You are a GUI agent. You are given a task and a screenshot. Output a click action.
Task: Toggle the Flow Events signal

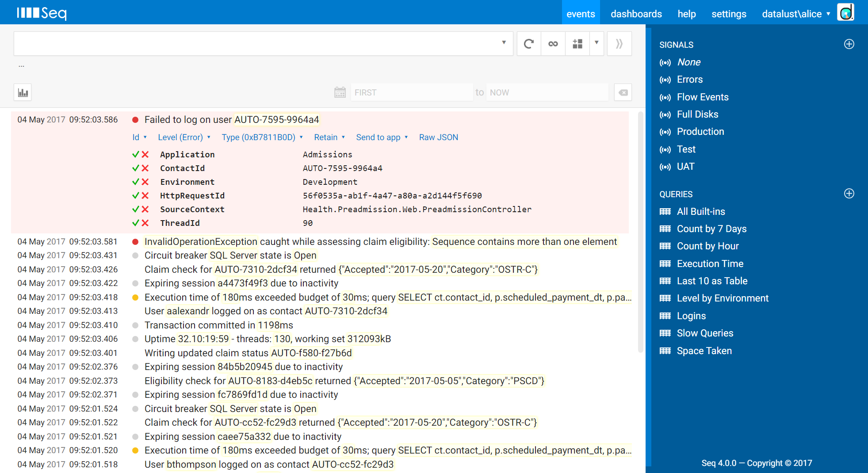point(703,97)
